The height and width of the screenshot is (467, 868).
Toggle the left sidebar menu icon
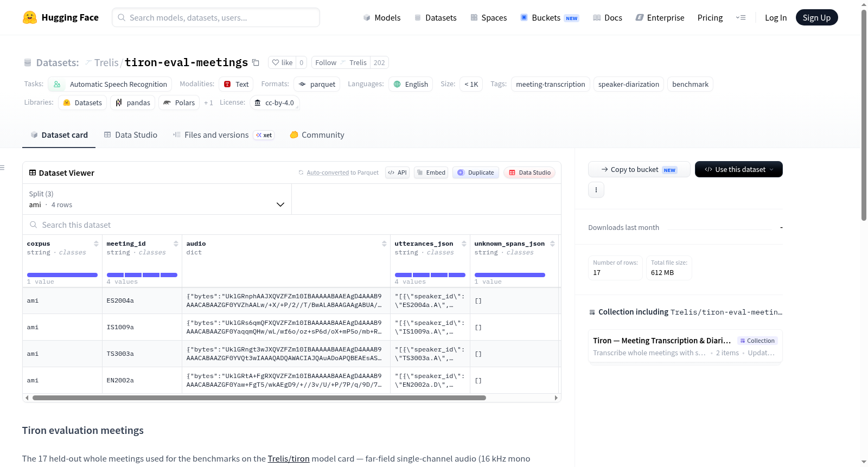click(3, 168)
